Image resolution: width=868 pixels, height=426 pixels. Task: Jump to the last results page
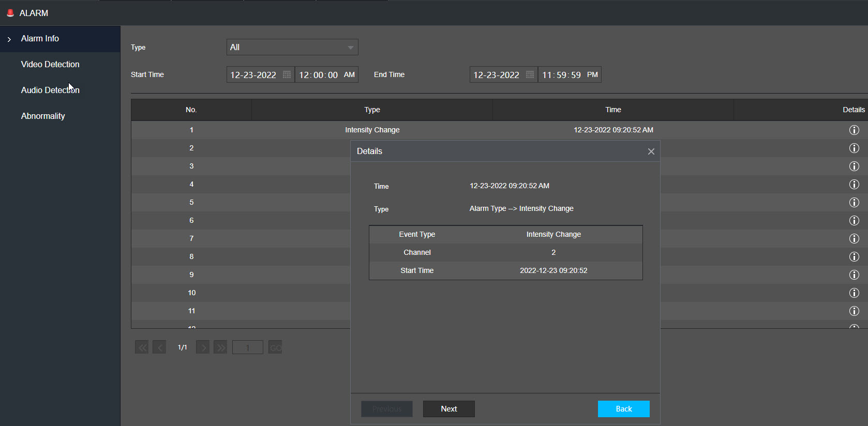[220, 347]
